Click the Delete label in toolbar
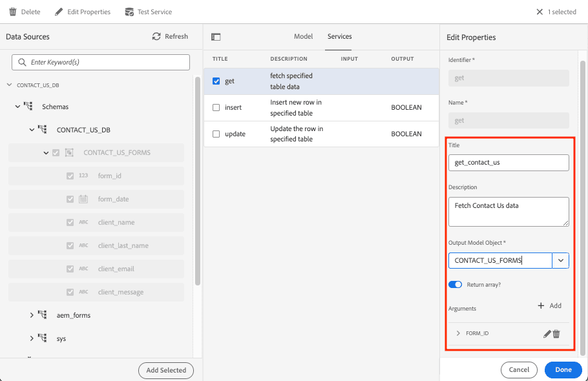 click(31, 12)
